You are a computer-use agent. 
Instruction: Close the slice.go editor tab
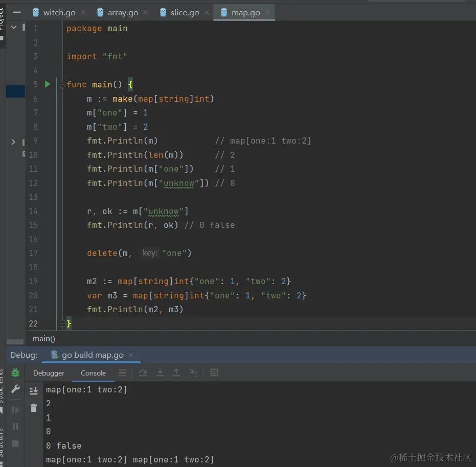point(207,12)
